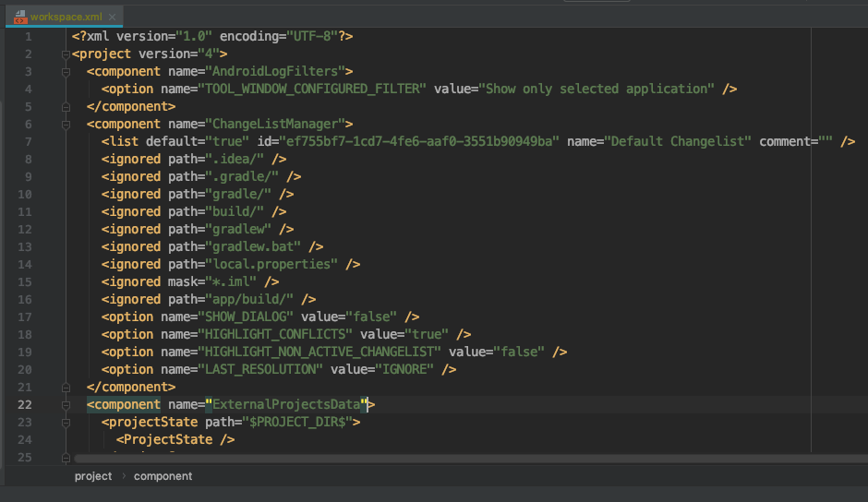The image size is (868, 502).
Task: Click "$PROJECT_DIR$" path value
Action: click(297, 423)
